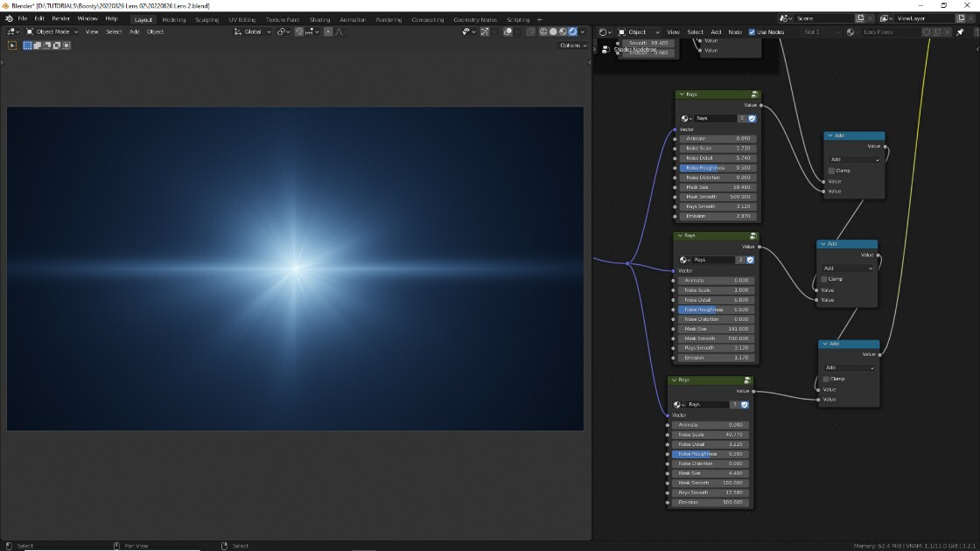Switch to solid viewport shading
This screenshot has height=551, width=980.
point(553,31)
